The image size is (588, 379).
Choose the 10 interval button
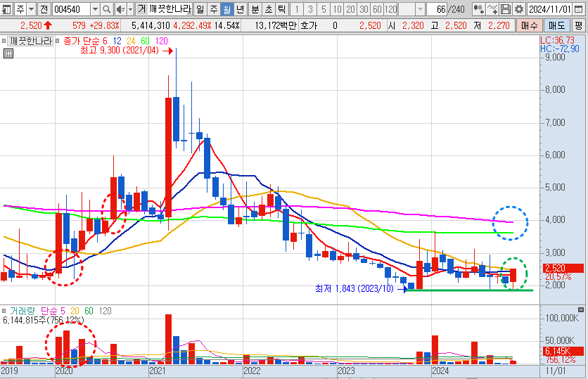(337, 9)
